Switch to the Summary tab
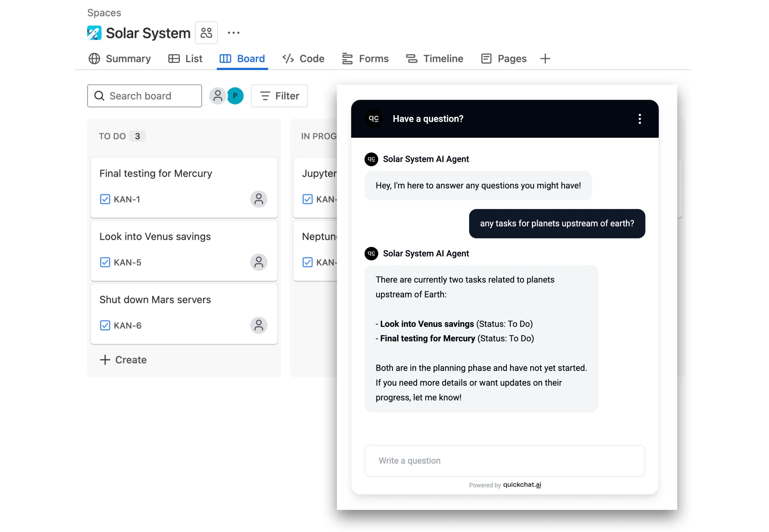Screen dimensions: 769x532 tap(120, 59)
